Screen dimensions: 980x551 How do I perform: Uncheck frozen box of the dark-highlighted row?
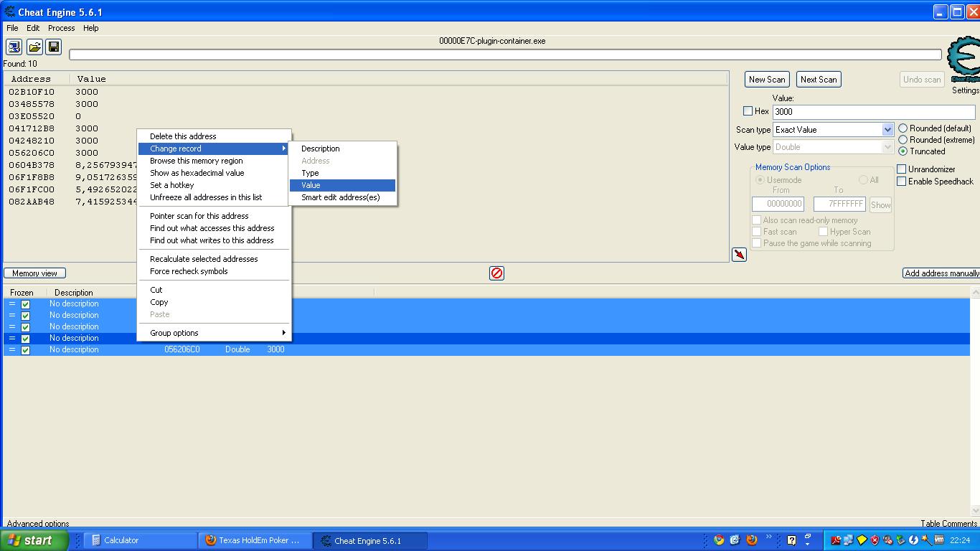pos(25,339)
